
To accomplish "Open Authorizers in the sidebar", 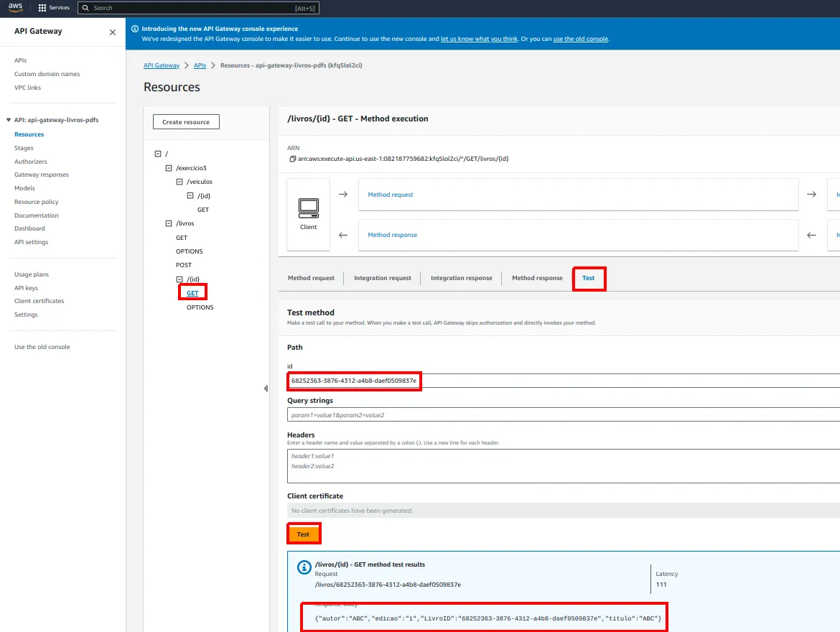I will pyautogui.click(x=31, y=162).
